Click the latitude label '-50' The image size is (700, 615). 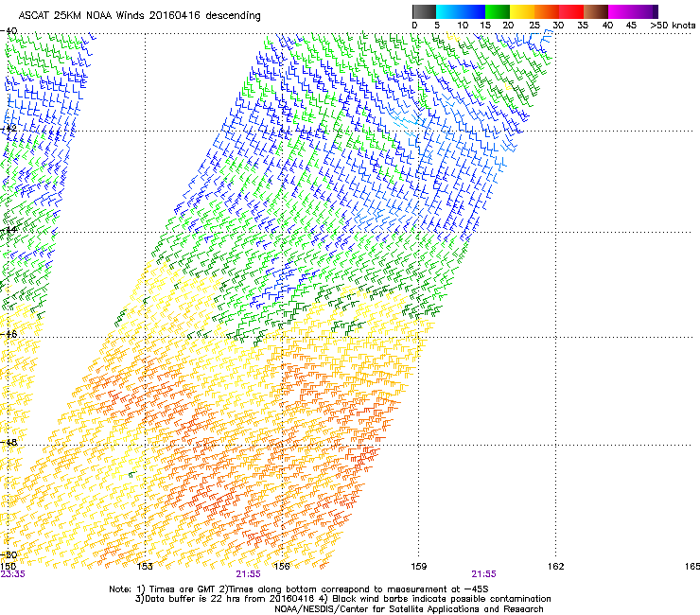pyautogui.click(x=9, y=554)
